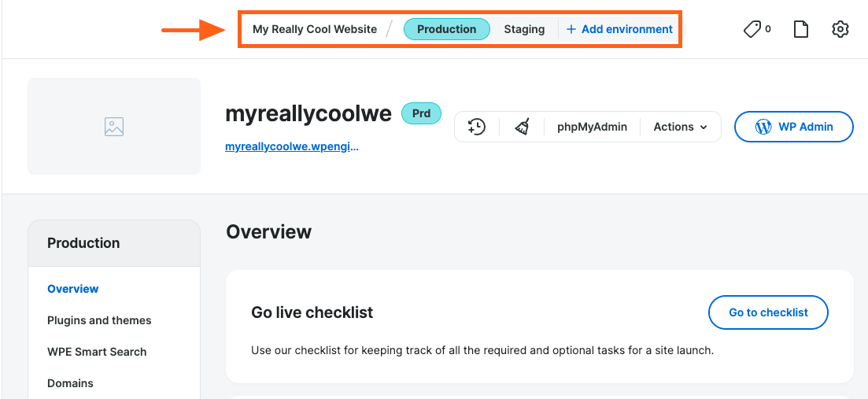Click the site thumbnail placeholder image
868x399 pixels.
114,127
